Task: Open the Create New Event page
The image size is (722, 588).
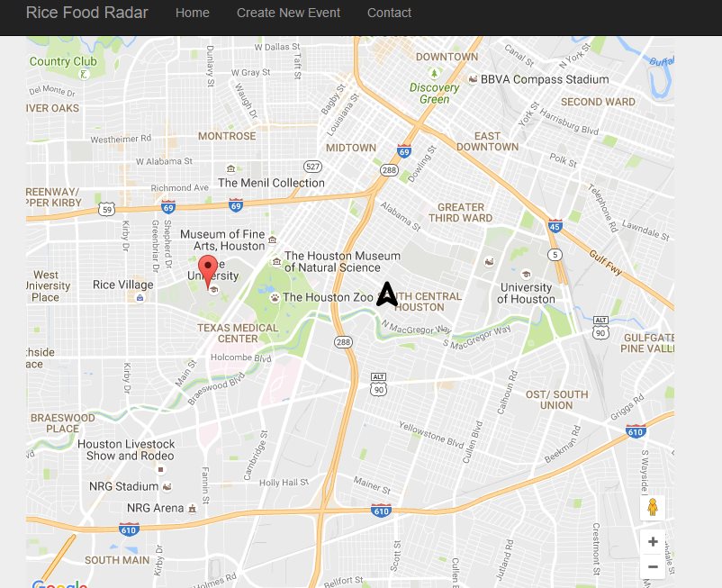Action: point(288,13)
